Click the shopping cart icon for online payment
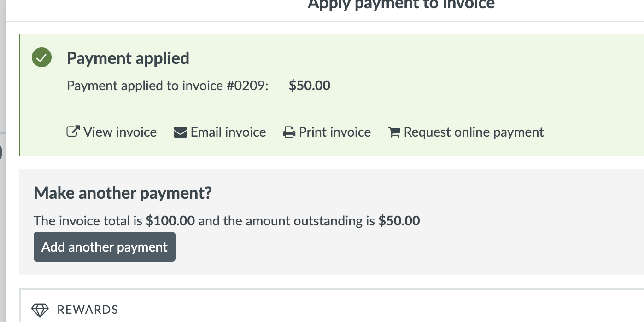This screenshot has width=644, height=322. [394, 132]
